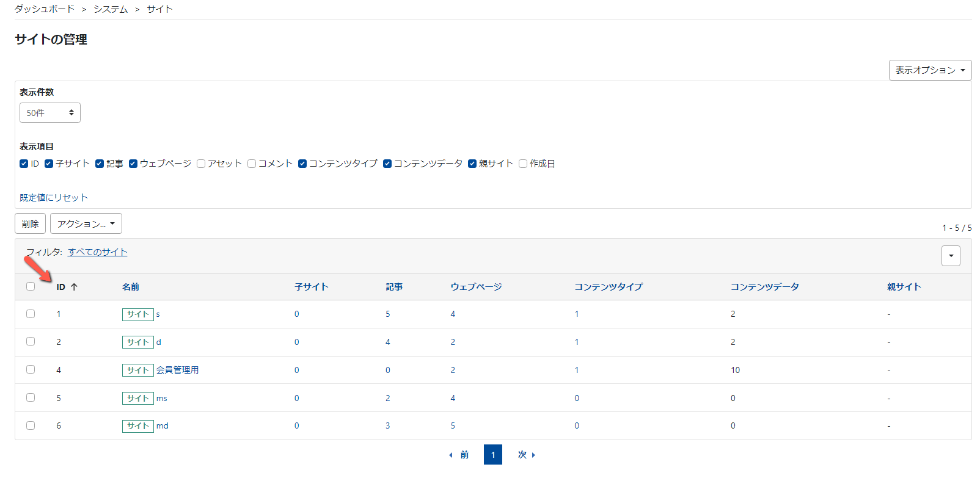Open the filter panel dropdown arrow button
This screenshot has height=478, width=980.
(951, 256)
